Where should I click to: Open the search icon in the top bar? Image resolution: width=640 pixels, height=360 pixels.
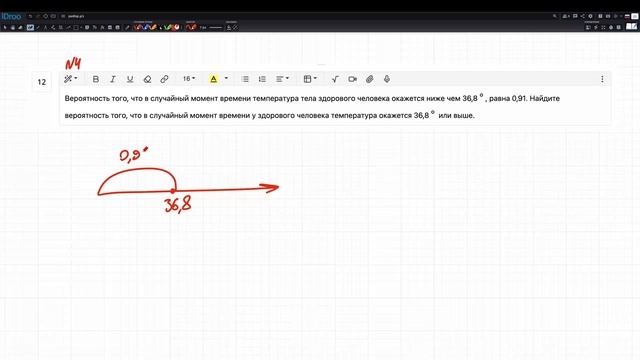click(555, 16)
